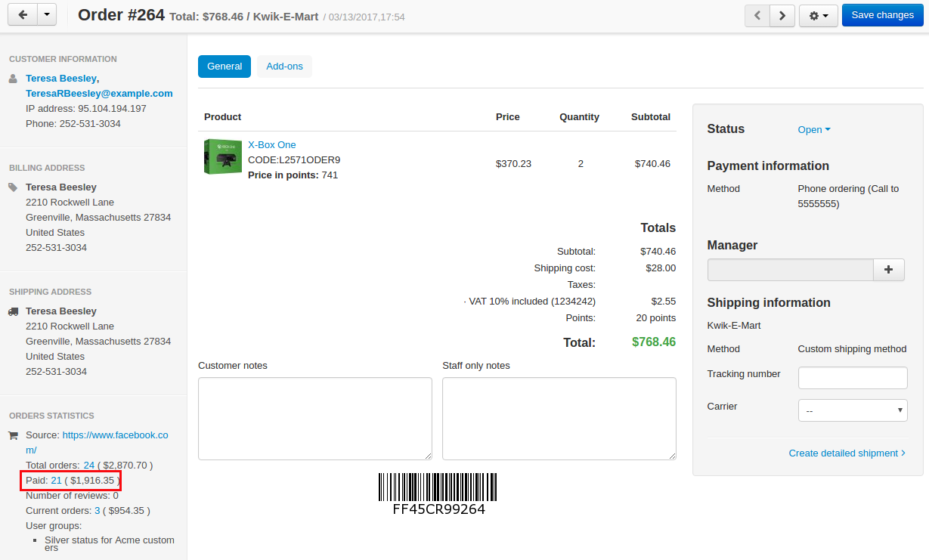This screenshot has width=929, height=560.
Task: Click the VAT 10% included line
Action: 529,302
